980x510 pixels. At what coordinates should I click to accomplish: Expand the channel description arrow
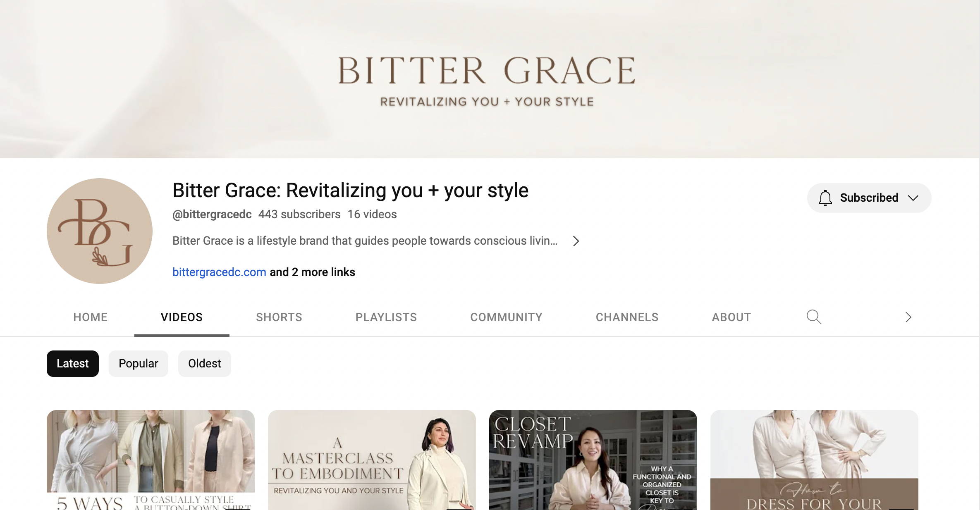click(576, 241)
